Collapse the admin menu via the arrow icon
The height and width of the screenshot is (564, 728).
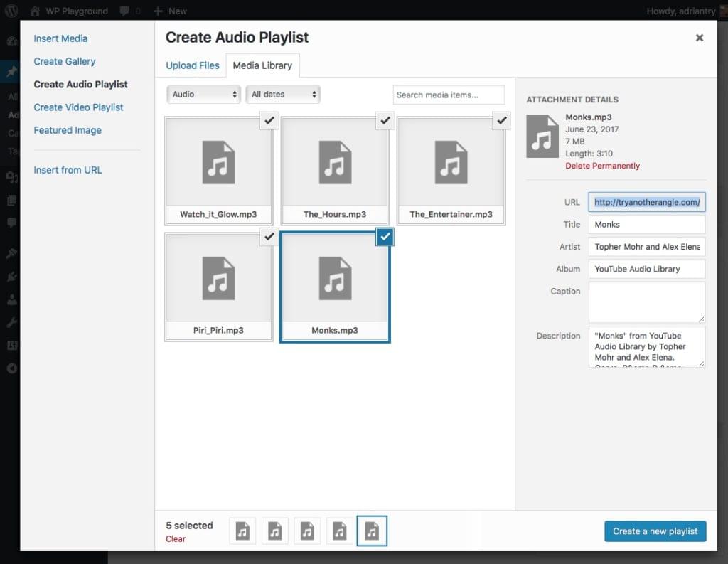tap(11, 368)
